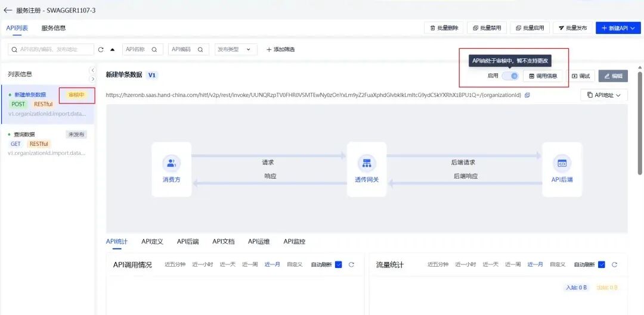Viewport: 644px width, 315px height.
Task: Select 近一周 in 流量统计
Action: pos(513,264)
